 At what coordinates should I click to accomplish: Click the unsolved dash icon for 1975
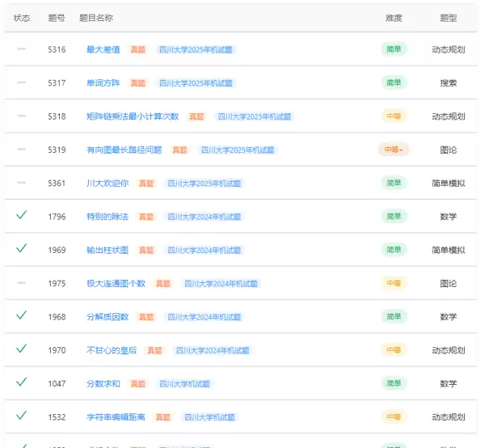(22, 283)
